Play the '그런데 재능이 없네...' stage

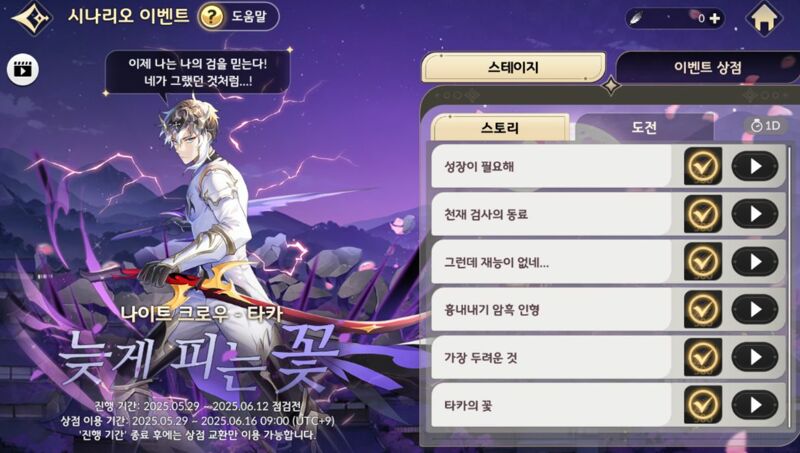(x=755, y=262)
